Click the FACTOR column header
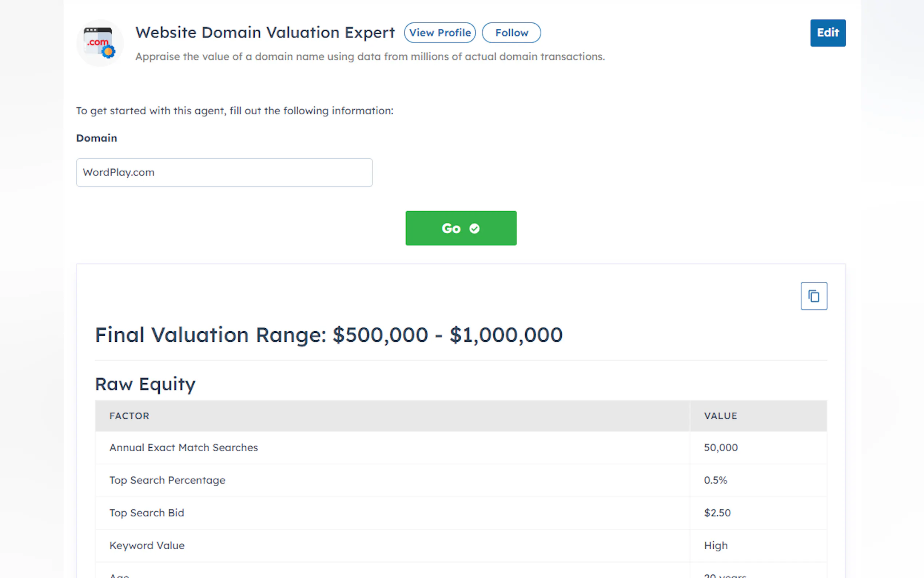This screenshot has width=924, height=578. click(129, 416)
